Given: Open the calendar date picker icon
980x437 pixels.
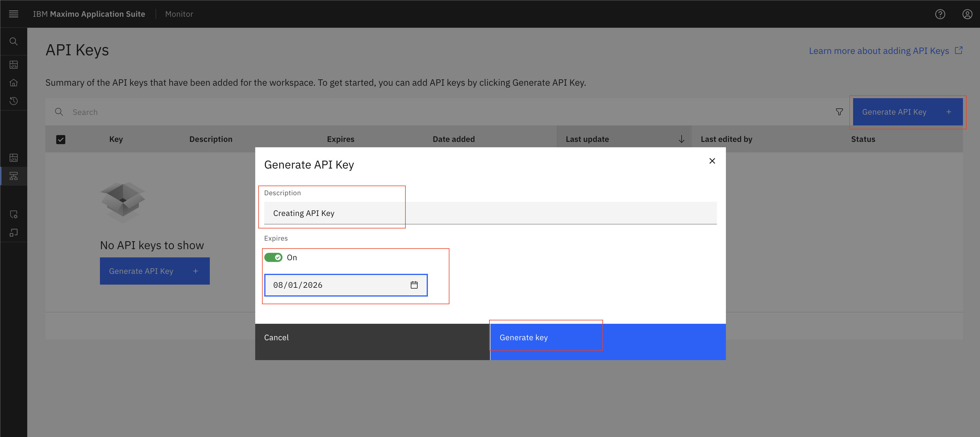Looking at the screenshot, I should click(414, 285).
